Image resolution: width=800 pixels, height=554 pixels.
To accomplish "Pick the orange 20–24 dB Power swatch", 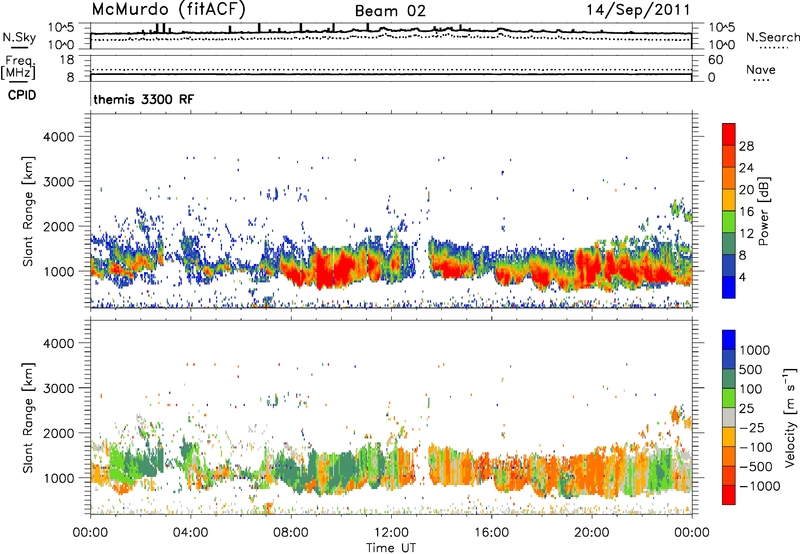I will tap(729, 178).
